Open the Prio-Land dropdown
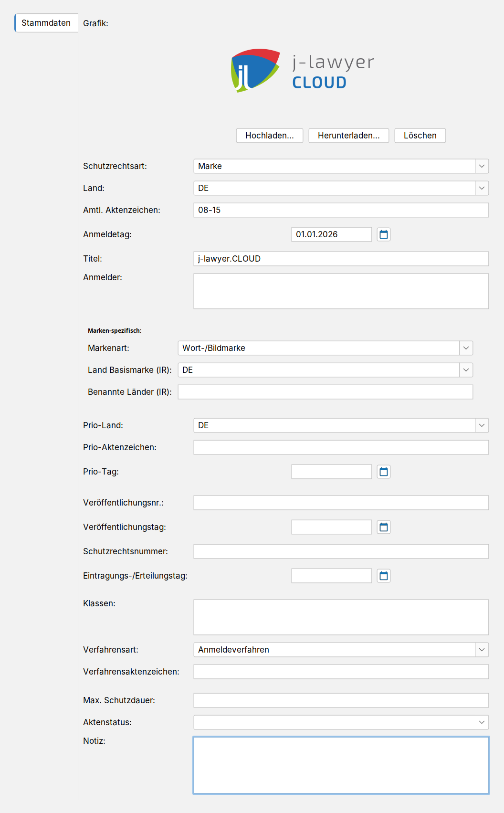The image size is (504, 813). point(482,425)
